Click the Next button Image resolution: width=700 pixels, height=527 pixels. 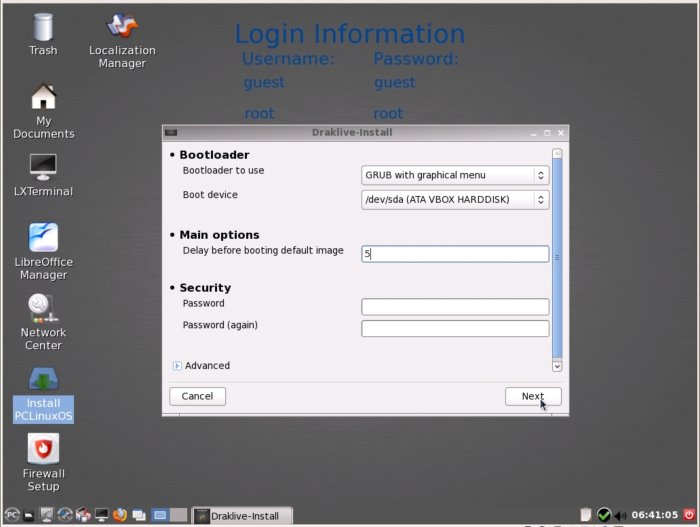click(533, 396)
